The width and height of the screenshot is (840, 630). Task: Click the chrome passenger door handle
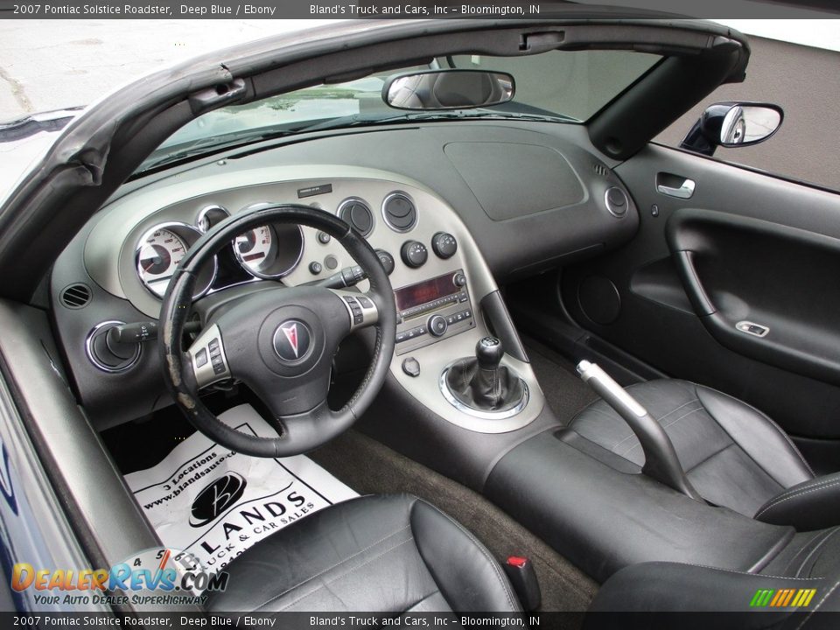[675, 188]
